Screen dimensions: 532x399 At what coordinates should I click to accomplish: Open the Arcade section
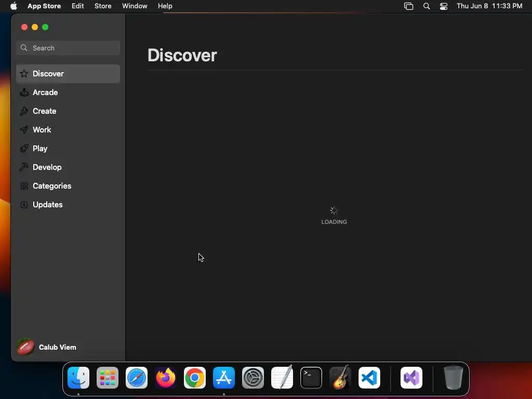[x=68, y=92]
